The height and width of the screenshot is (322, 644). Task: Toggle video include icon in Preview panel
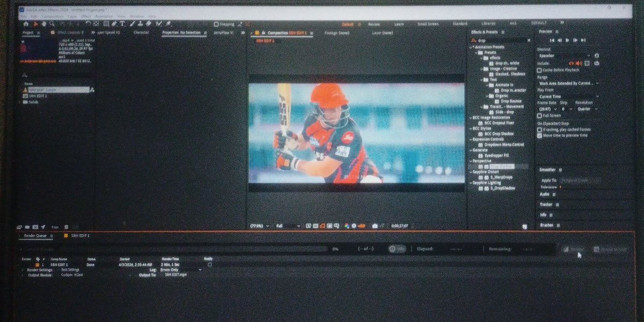(572, 63)
